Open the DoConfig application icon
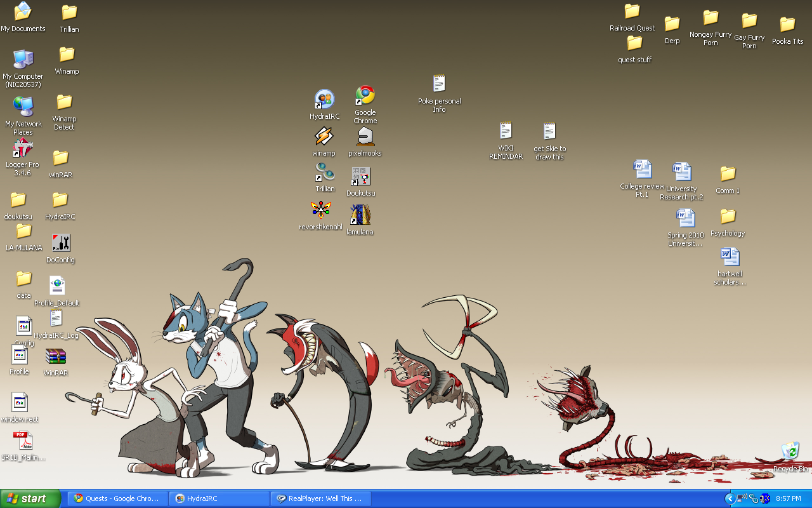This screenshot has width=812, height=508. point(61,243)
